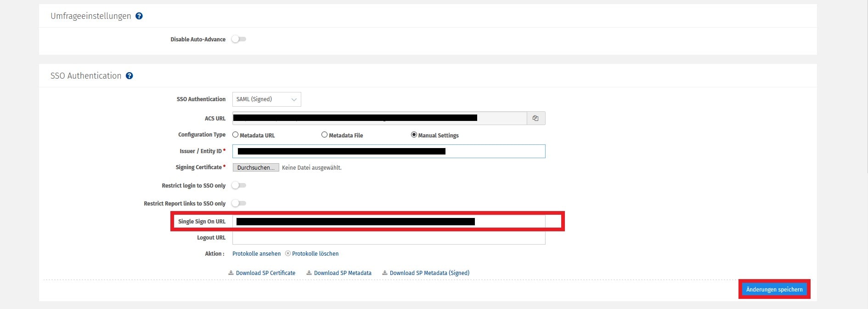This screenshot has width=868, height=309.
Task: Click the read-only ACS URL field
Action: point(379,118)
